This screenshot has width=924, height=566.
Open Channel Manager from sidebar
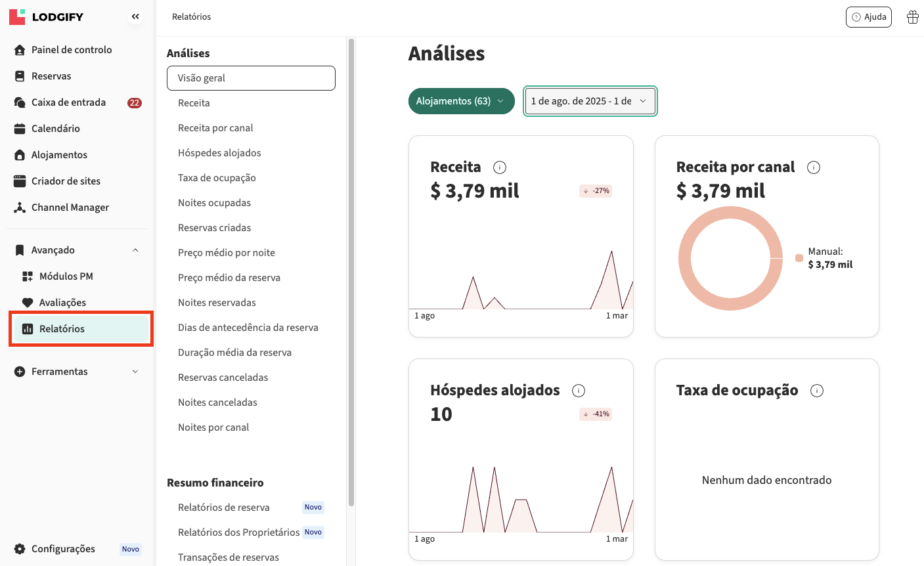click(70, 207)
